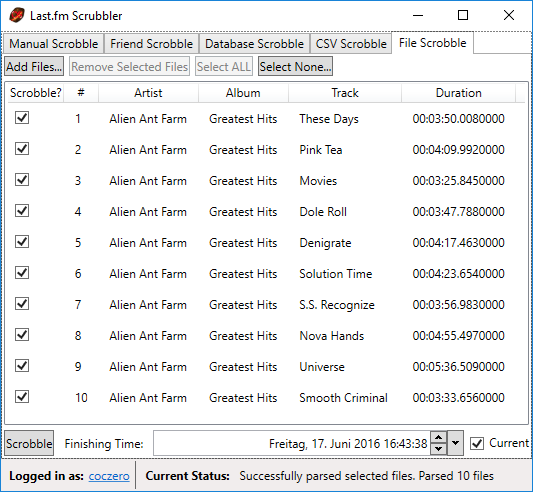
Task: Uncheck scrobble box for Universe
Action: click(22, 366)
